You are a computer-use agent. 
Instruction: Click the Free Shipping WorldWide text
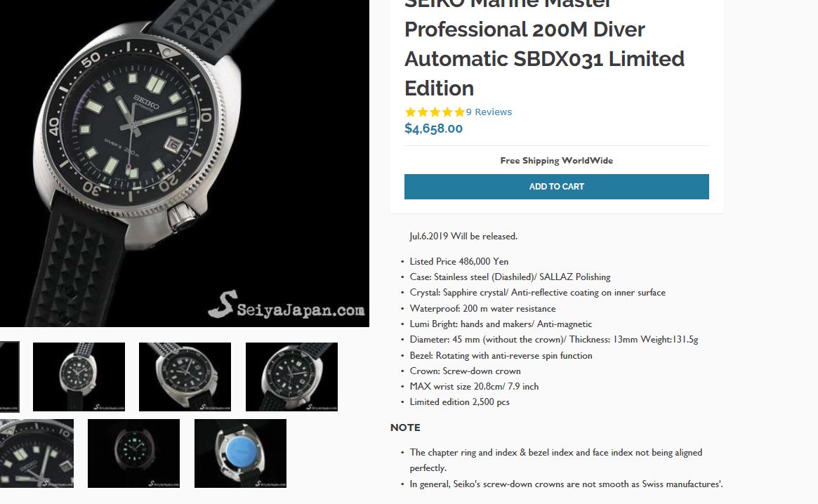click(x=556, y=161)
